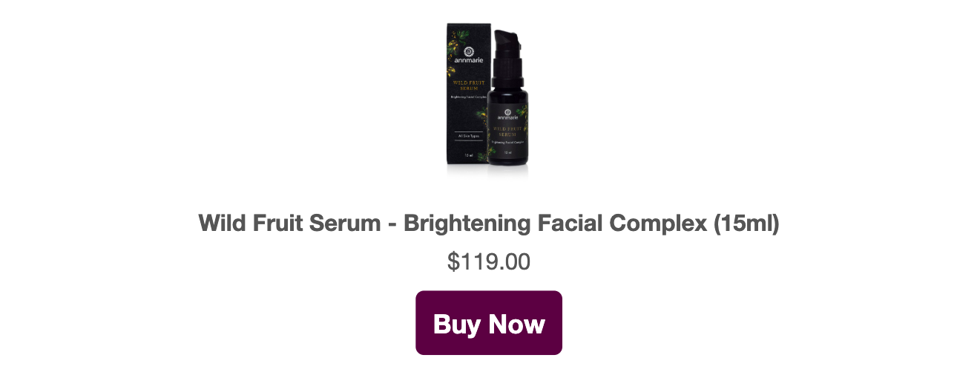Screen dimensions: 980x378
Task: Click the fruit illustration on the bottle label
Action: [x=522, y=113]
